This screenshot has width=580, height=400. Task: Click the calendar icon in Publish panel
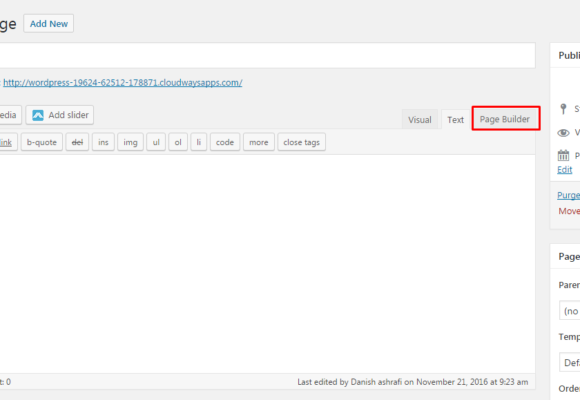click(x=563, y=155)
